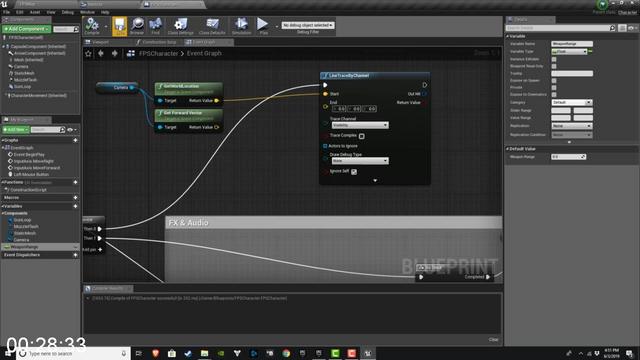Click the Play button in toolbar

(x=262, y=25)
